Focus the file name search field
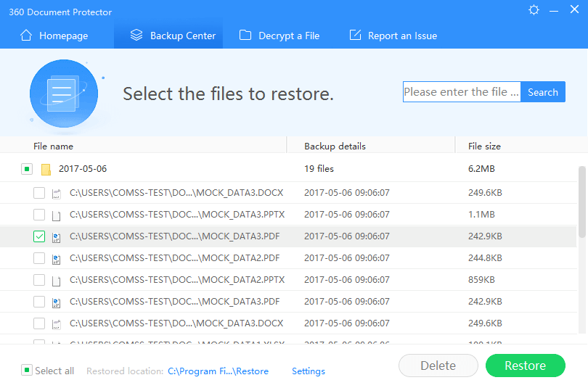 (x=462, y=92)
